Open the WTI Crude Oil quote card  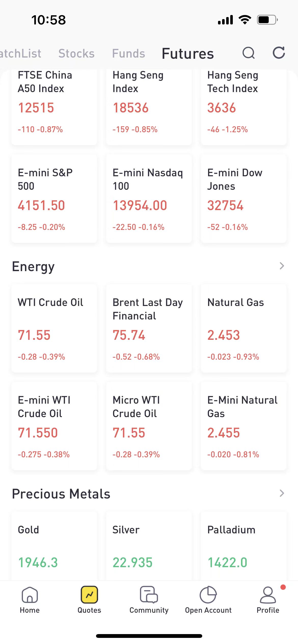tap(54, 328)
